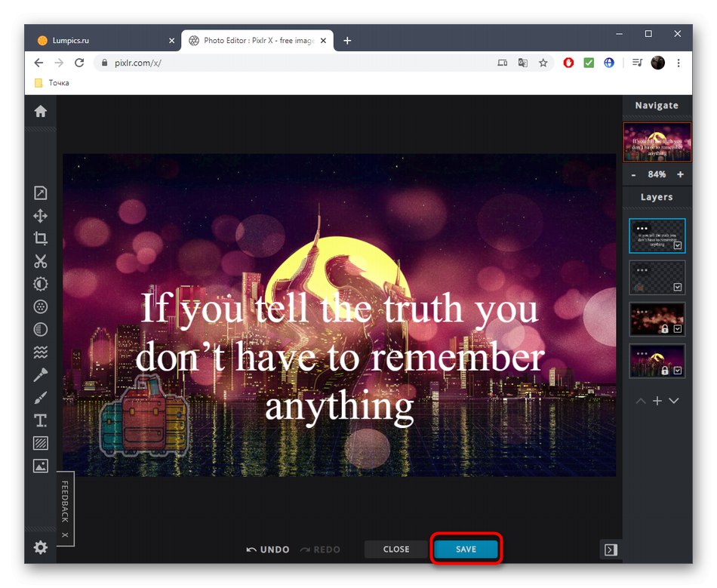The width and height of the screenshot is (717, 588).
Task: Move selected layer down
Action: (x=673, y=401)
